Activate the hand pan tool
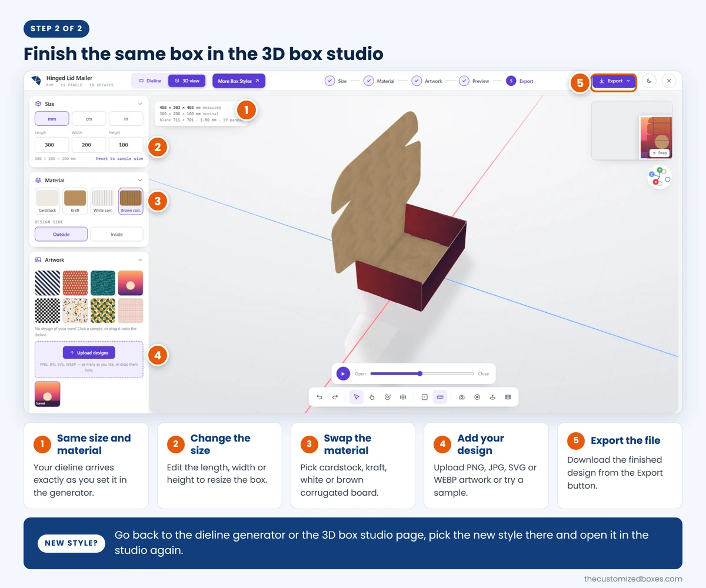The width and height of the screenshot is (706, 588). coord(372,397)
